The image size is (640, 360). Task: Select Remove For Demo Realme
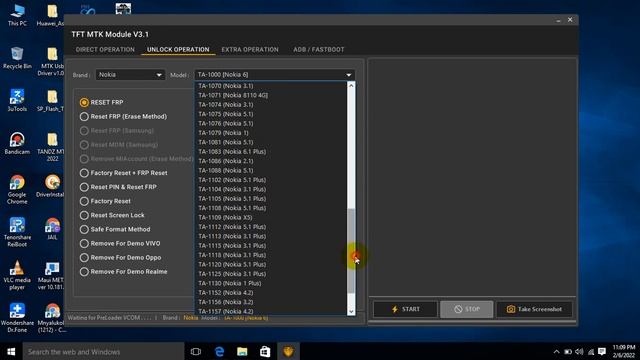pyautogui.click(x=124, y=271)
